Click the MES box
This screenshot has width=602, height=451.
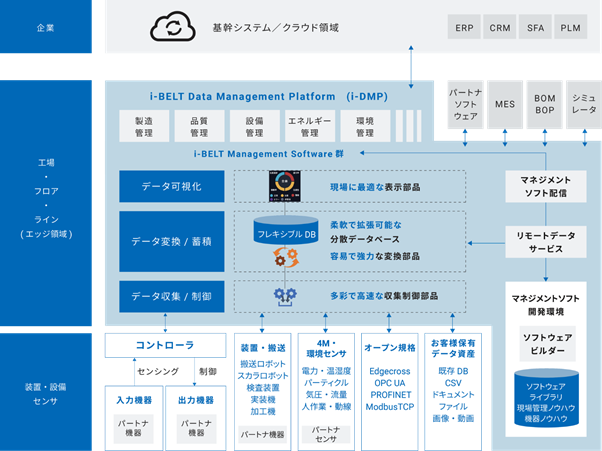coord(505,104)
